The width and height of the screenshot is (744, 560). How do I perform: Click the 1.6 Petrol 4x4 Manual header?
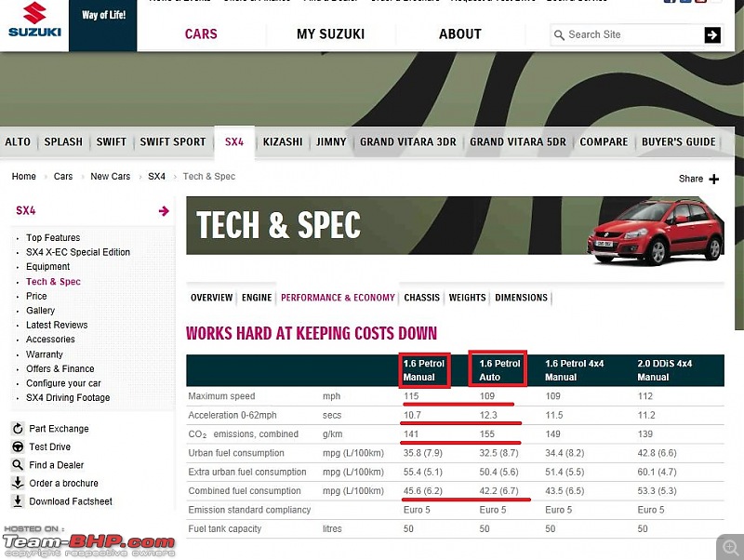click(574, 370)
